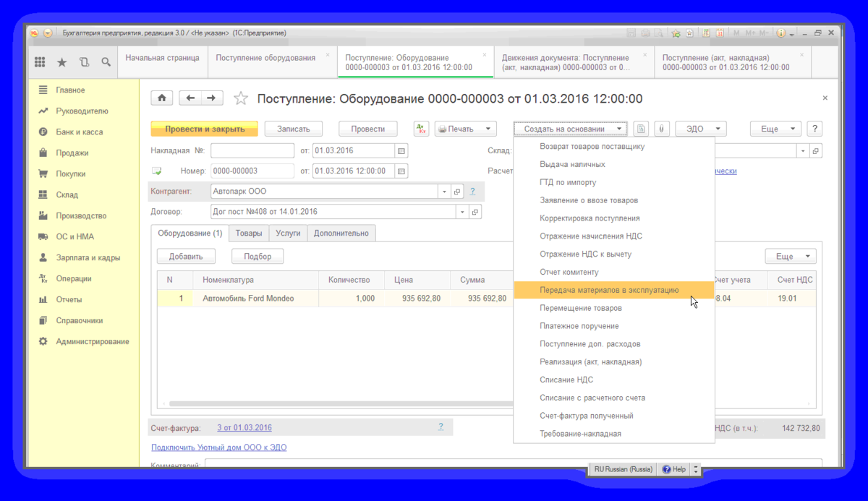Open the dropdown arrow beside the information icon
The image size is (868, 501).
(x=792, y=34)
